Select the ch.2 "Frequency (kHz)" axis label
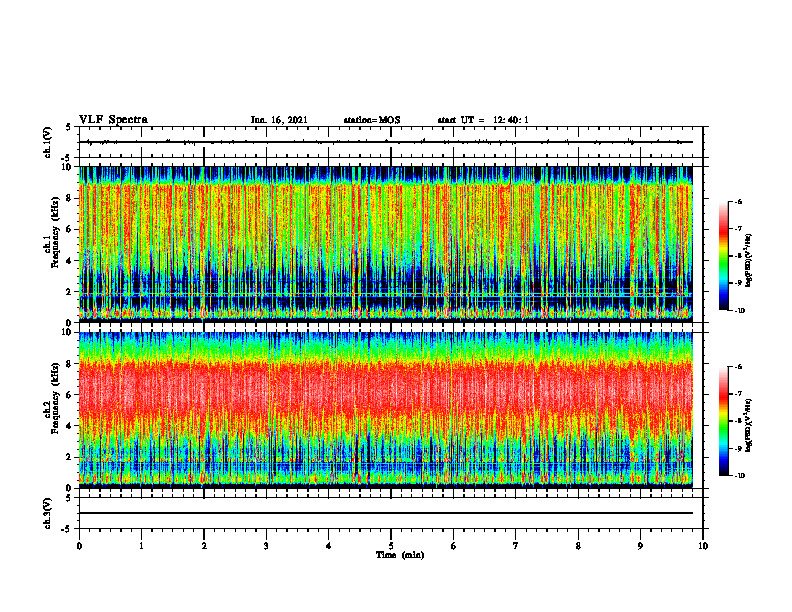The width and height of the screenshot is (792, 612). 54,397
